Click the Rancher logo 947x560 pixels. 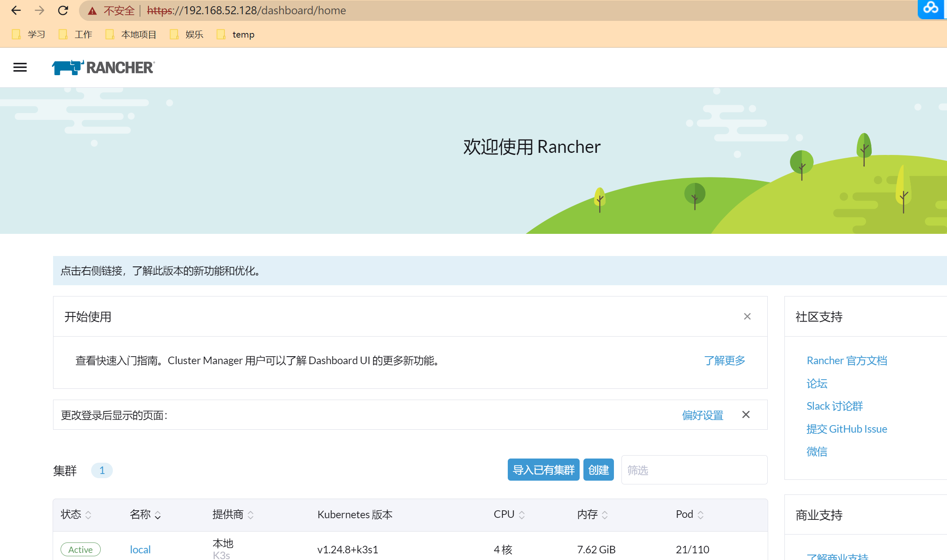point(103,67)
